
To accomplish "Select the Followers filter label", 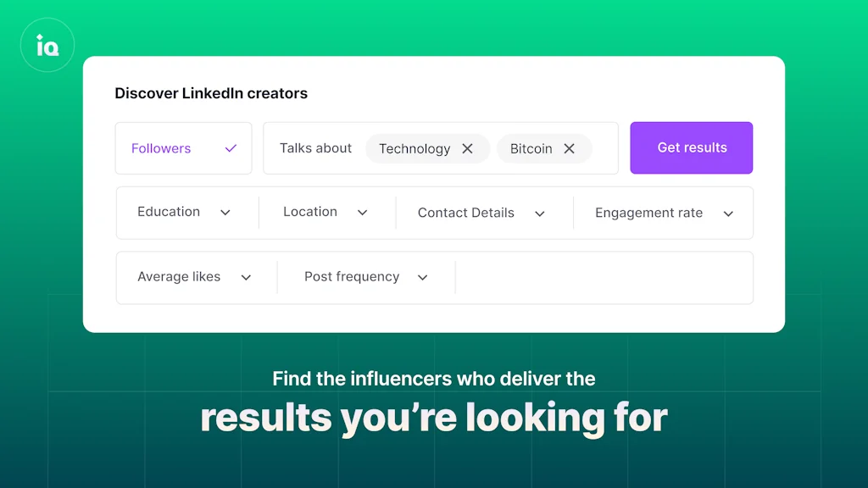I will click(x=161, y=148).
